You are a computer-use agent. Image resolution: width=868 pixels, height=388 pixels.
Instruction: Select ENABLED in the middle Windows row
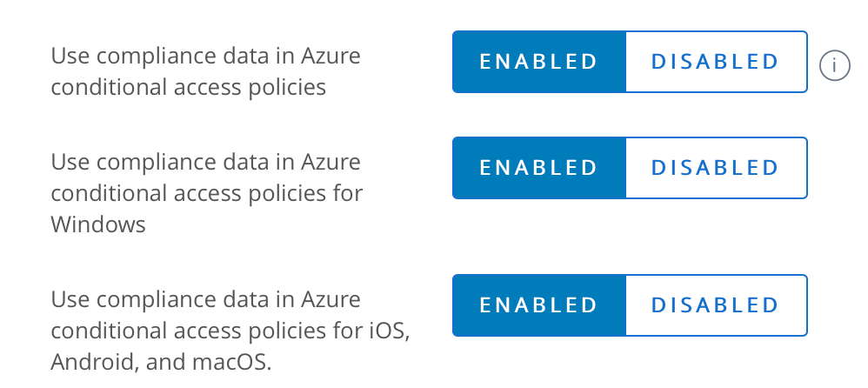[539, 167]
